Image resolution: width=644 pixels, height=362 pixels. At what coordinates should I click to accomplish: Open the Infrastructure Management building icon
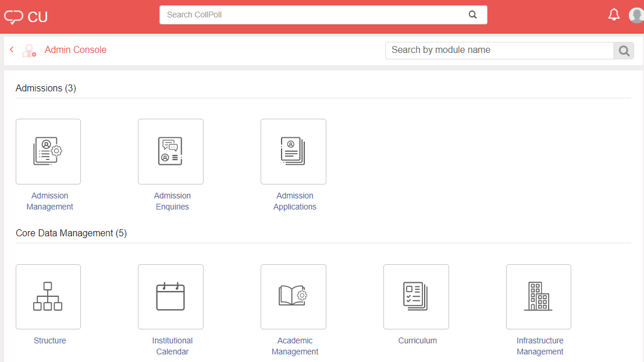[x=539, y=297]
